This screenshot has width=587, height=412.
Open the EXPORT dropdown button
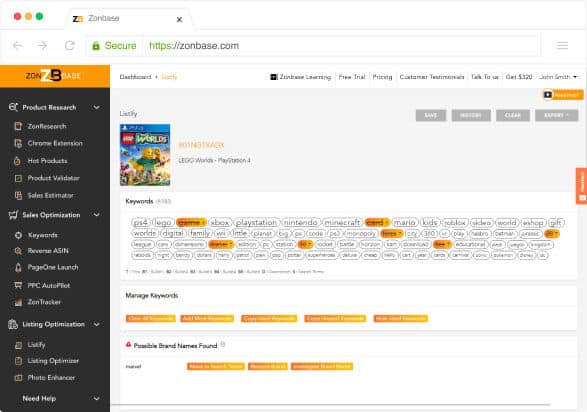556,115
